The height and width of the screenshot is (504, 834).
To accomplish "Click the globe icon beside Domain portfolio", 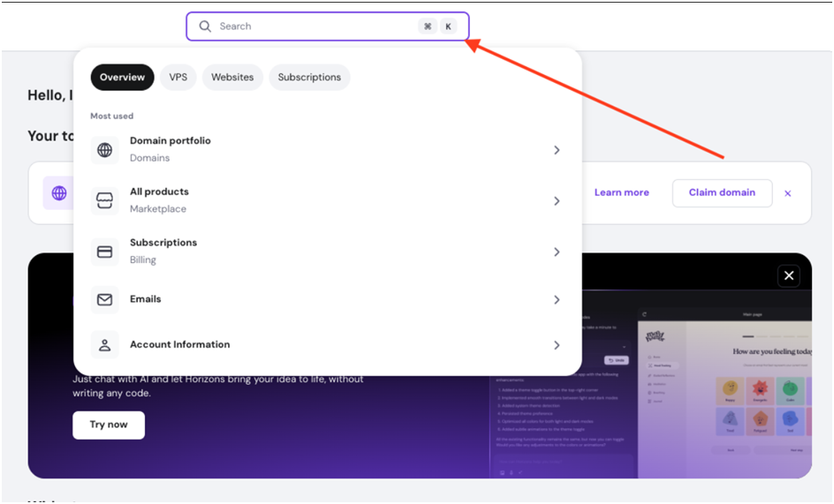I will tap(104, 150).
